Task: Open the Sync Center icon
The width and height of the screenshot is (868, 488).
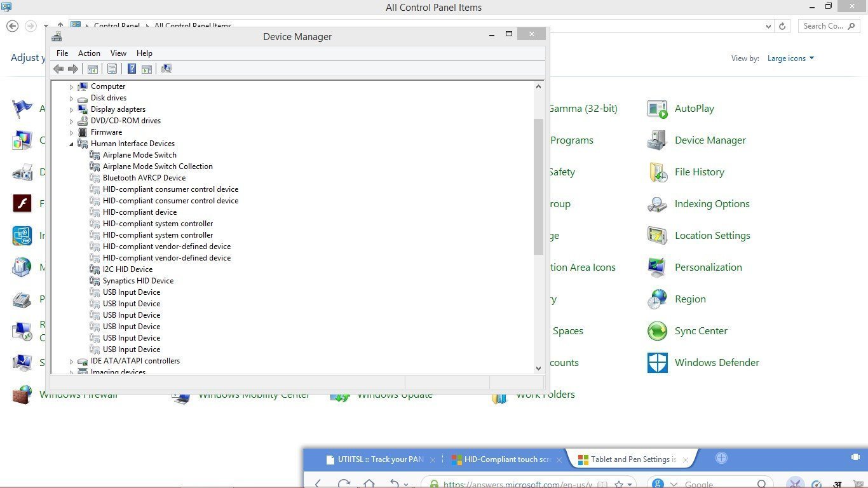Action: pyautogui.click(x=657, y=331)
